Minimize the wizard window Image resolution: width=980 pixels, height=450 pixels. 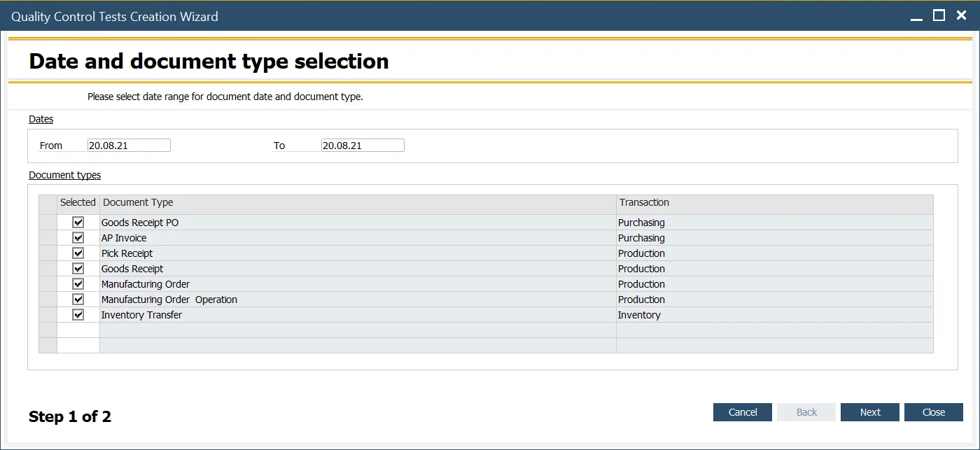[916, 17]
